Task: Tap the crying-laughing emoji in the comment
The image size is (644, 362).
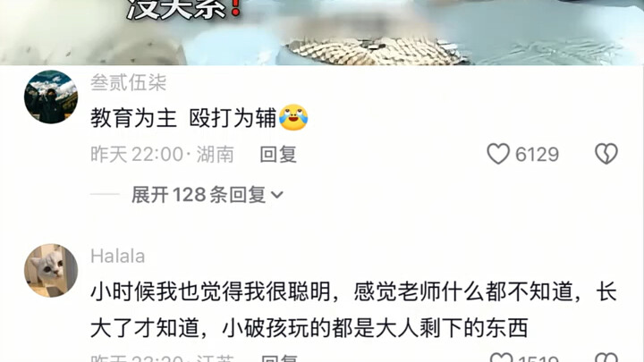Action: coord(293,118)
